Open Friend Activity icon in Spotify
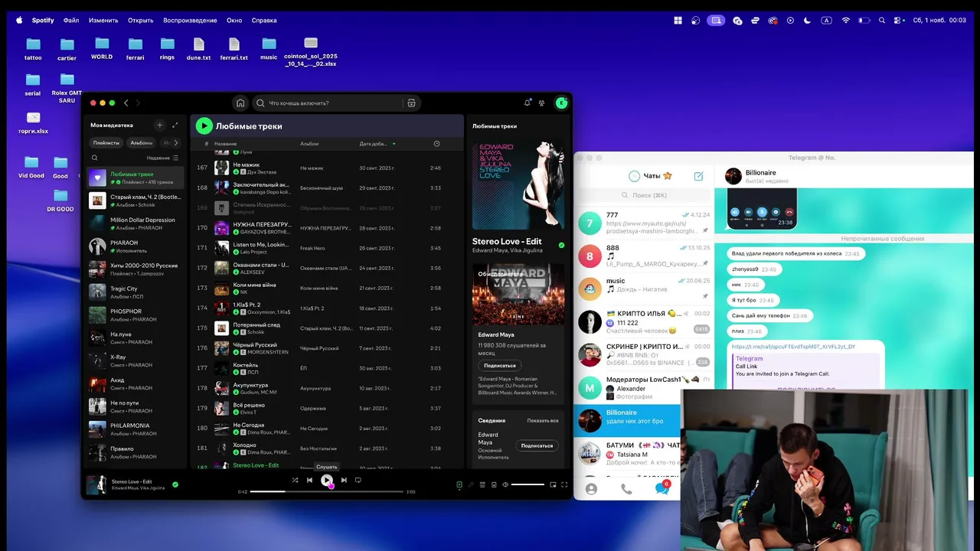Viewport: 980px width, 551px height. tap(542, 103)
